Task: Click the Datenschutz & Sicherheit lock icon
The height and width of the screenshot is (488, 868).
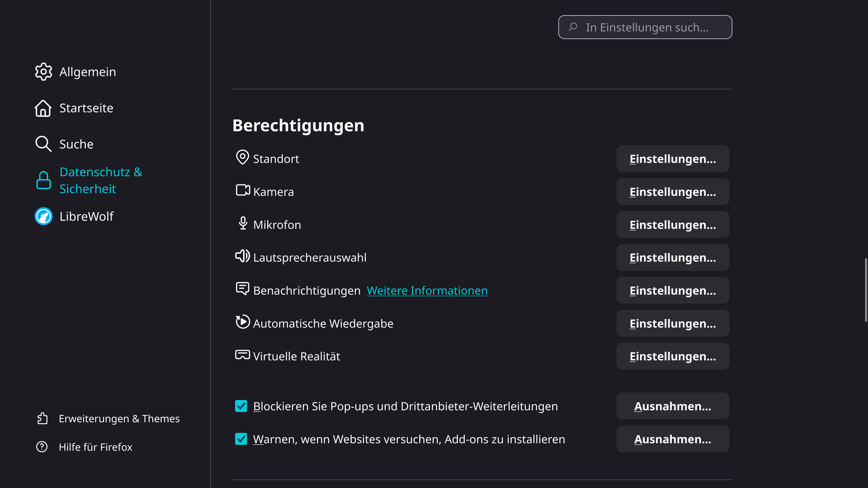Action: pyautogui.click(x=43, y=180)
